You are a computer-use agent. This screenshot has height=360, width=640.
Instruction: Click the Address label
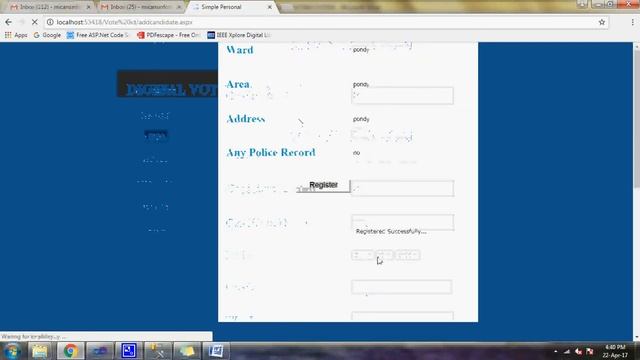246,119
